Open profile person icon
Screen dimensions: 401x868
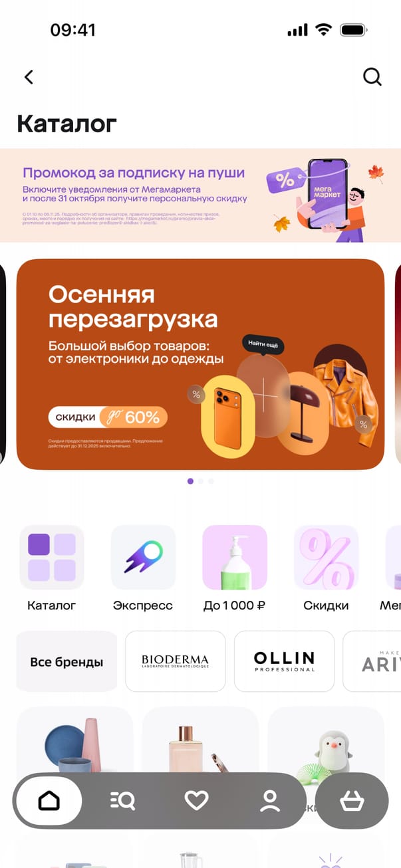[270, 801]
